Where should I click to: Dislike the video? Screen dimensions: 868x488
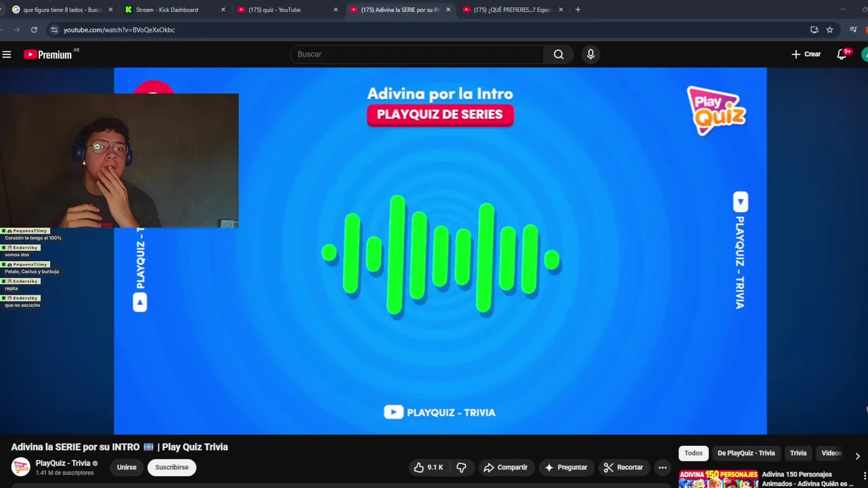coord(461,467)
